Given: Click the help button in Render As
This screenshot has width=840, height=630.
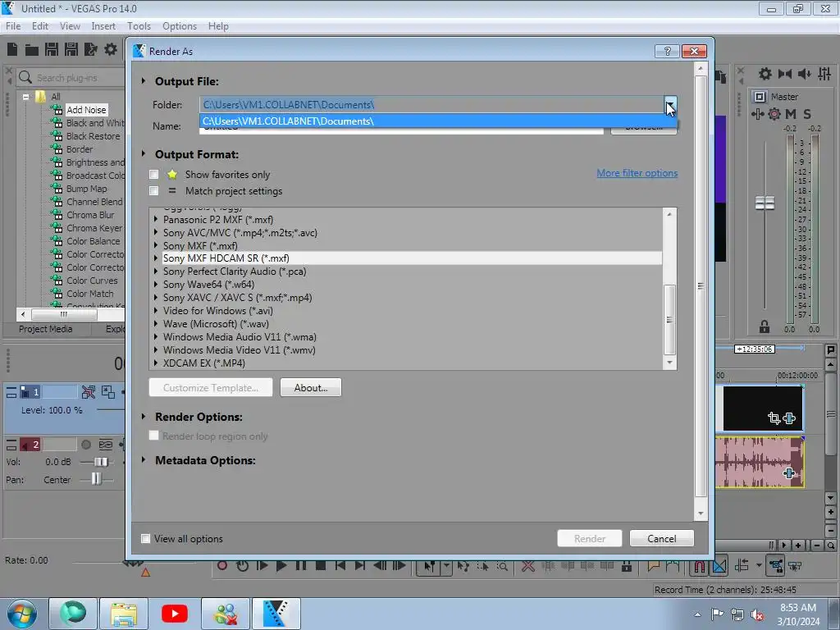Looking at the screenshot, I should tap(667, 52).
